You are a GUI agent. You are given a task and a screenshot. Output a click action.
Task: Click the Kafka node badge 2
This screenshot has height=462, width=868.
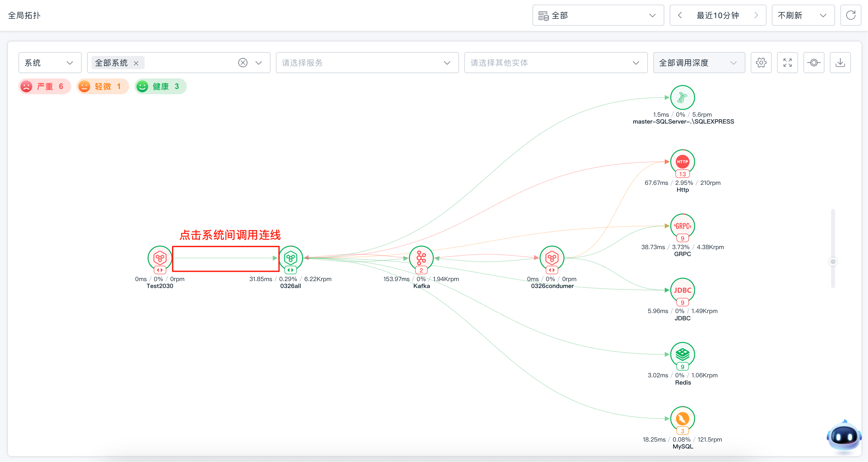coord(421,270)
